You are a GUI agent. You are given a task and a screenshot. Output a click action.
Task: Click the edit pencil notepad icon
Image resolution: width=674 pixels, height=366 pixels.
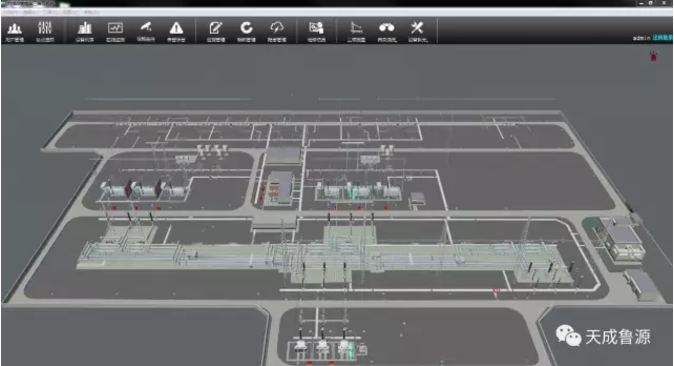[216, 31]
